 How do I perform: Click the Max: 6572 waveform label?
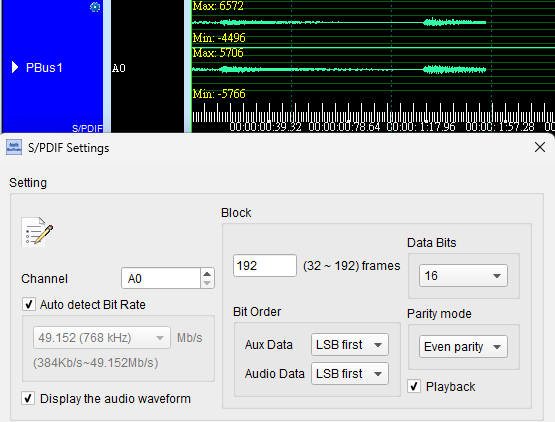point(218,6)
